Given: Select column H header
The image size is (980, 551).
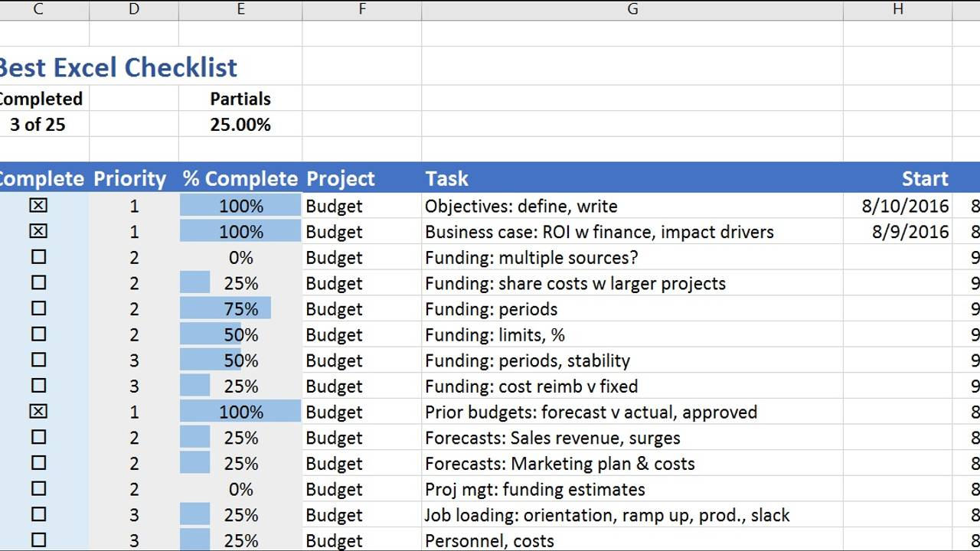Looking at the screenshot, I should [x=897, y=9].
